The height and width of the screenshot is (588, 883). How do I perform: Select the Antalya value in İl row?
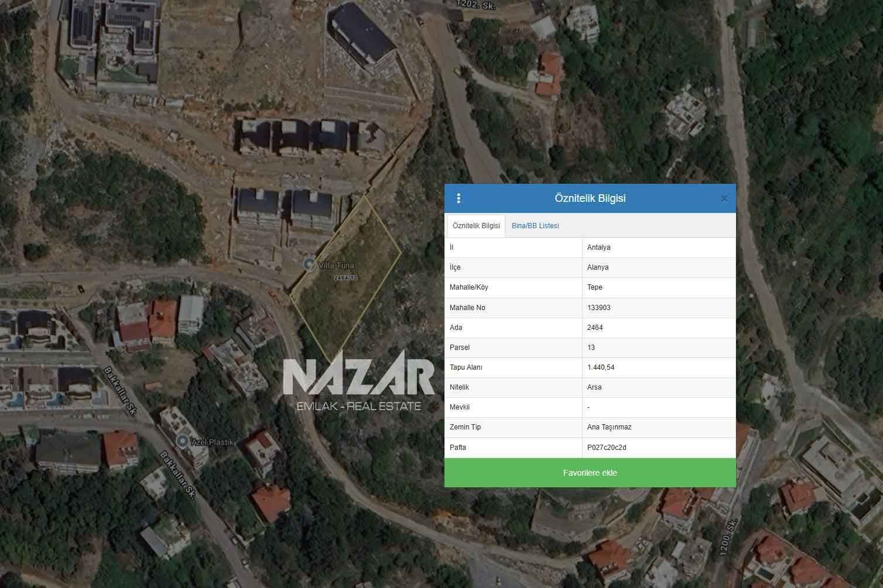point(598,247)
